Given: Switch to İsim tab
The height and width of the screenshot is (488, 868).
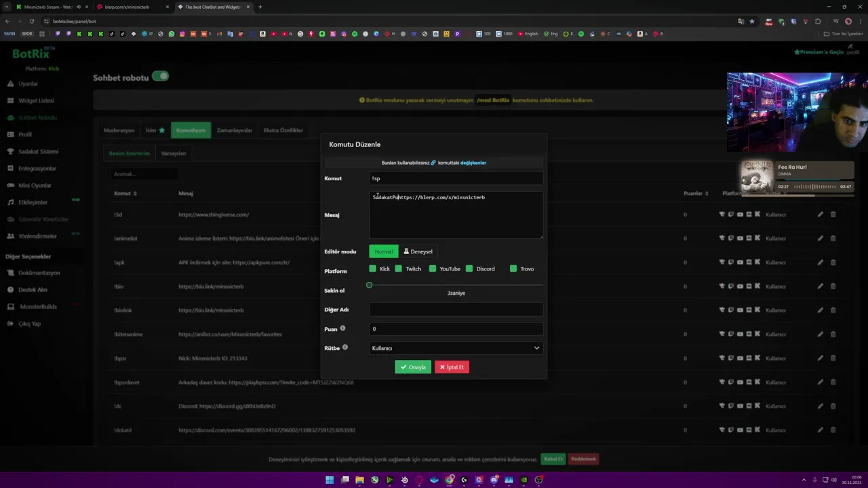Looking at the screenshot, I should [155, 130].
